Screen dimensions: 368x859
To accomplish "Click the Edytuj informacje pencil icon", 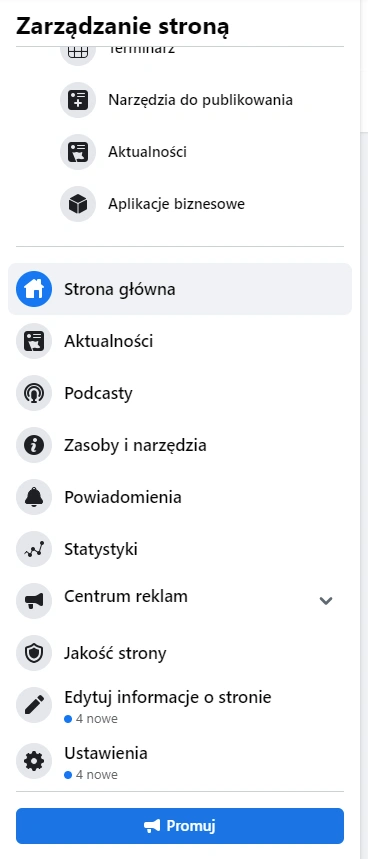I will coord(34,705).
